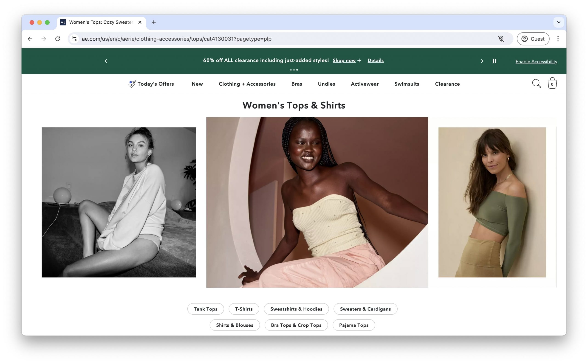588x364 pixels.
Task: Open the Swimsuits menu
Action: click(x=407, y=84)
